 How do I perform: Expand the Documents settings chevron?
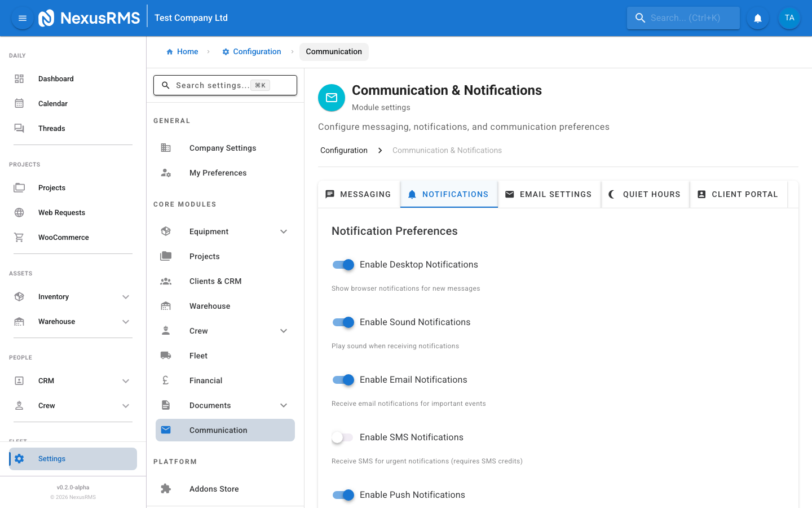(284, 405)
